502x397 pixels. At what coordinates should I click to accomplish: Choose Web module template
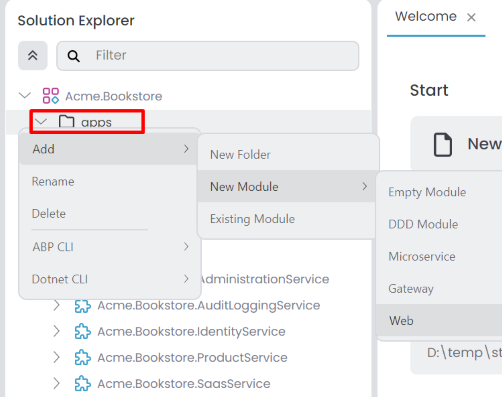439,321
